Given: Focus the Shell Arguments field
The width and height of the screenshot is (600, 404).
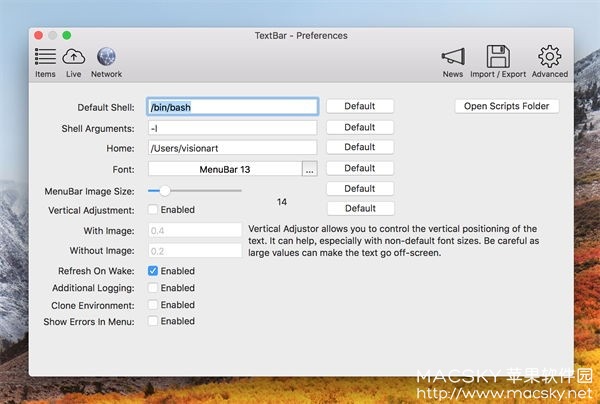Looking at the screenshot, I should [x=232, y=128].
